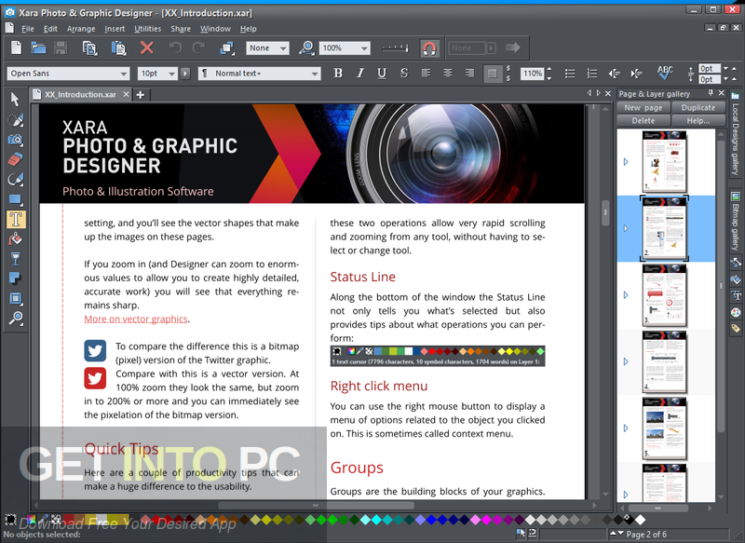Click the Delete page button
This screenshot has width=745, height=543.
click(643, 121)
